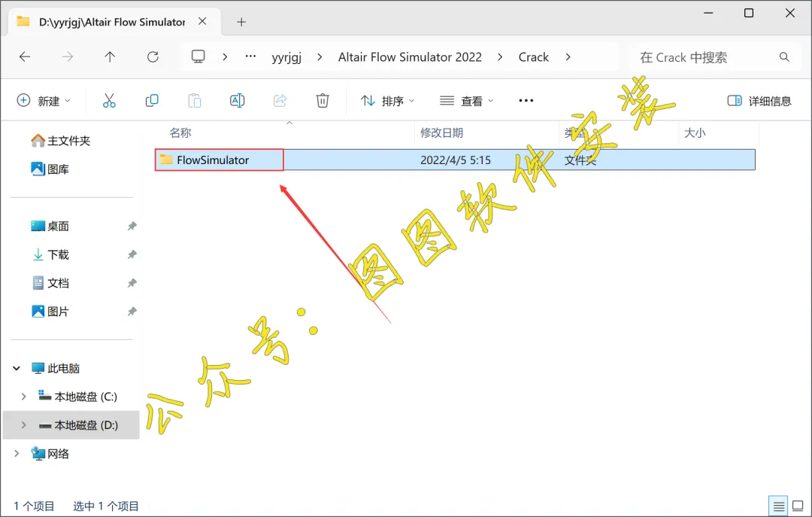The width and height of the screenshot is (812, 517).
Task: Click the 2022/4/5 5:15 date cell
Action: [x=455, y=160]
